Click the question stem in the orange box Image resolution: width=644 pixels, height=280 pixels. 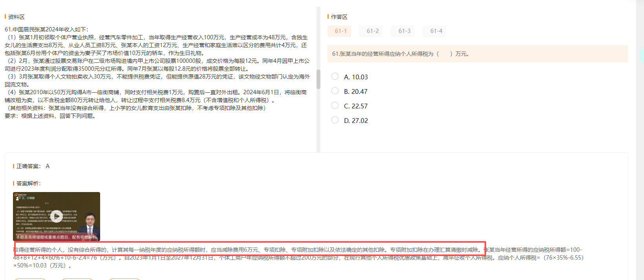pos(401,54)
